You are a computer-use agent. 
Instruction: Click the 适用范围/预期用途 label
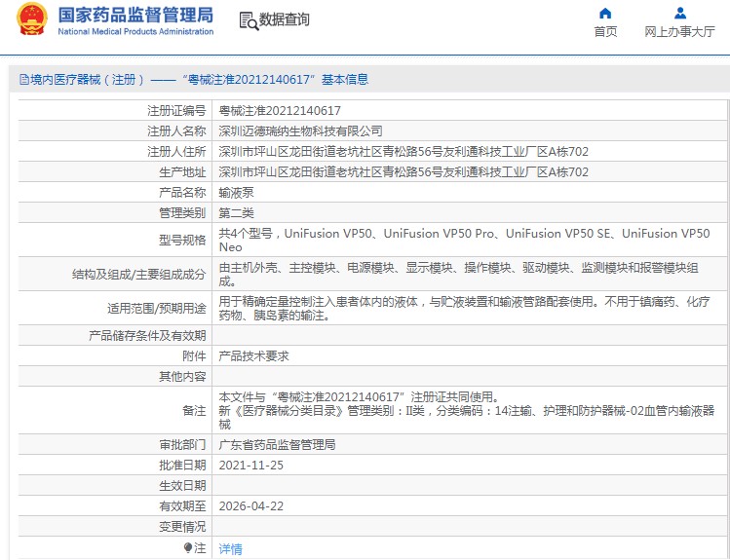point(156,309)
